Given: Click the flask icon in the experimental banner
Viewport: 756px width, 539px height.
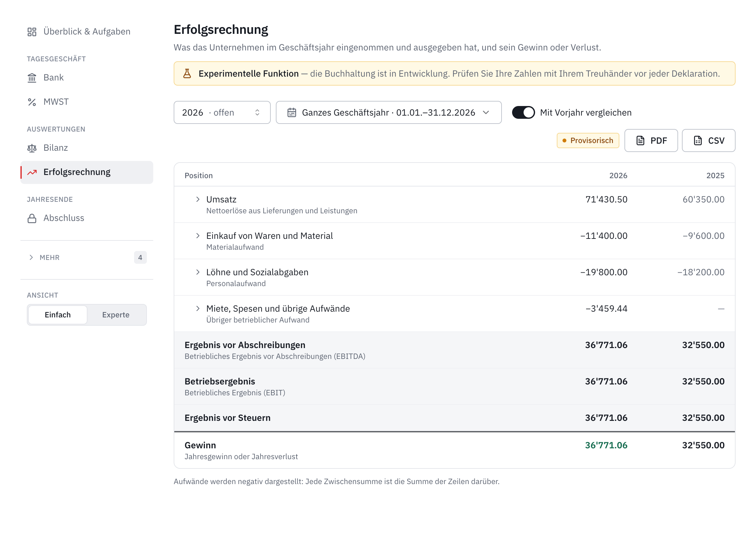Looking at the screenshot, I should pos(187,74).
